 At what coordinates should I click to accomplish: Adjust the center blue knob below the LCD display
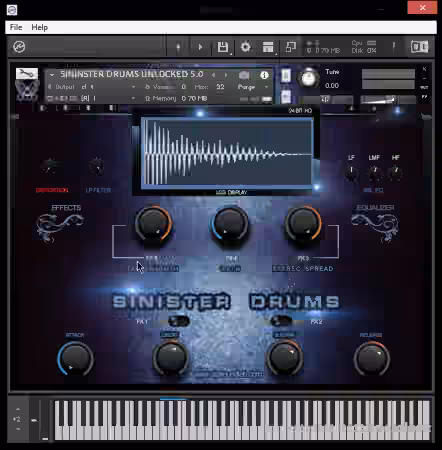pyautogui.click(x=230, y=225)
